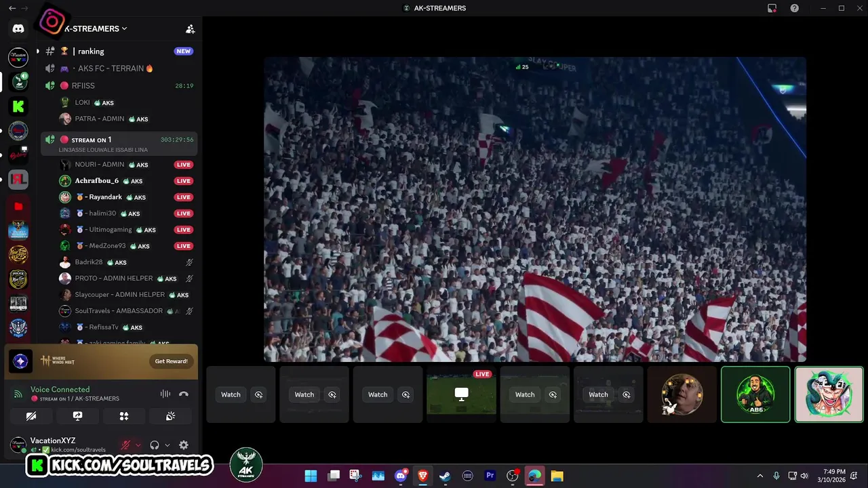868x488 pixels.
Task: Click the Where Winds Meet quest banner
Action: [x=102, y=361]
